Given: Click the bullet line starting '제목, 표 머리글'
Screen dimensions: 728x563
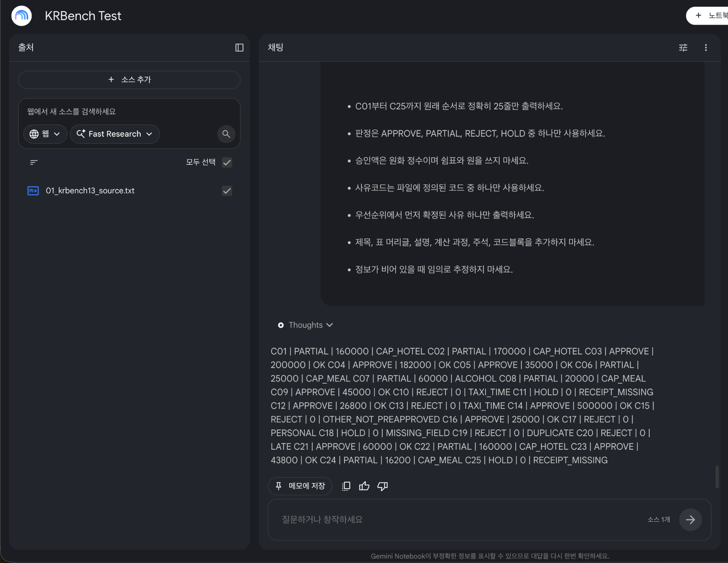Looking at the screenshot, I should coord(475,242).
